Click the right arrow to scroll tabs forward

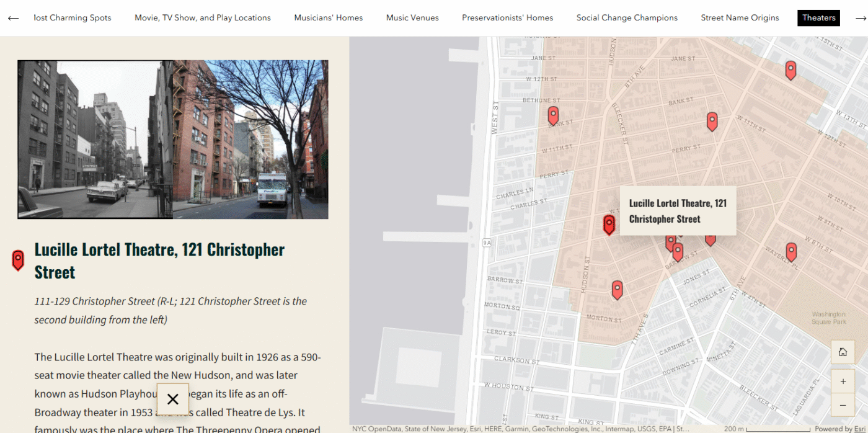861,18
